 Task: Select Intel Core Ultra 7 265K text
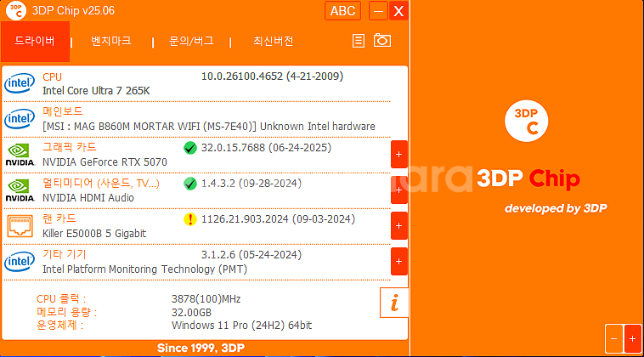pos(96,91)
